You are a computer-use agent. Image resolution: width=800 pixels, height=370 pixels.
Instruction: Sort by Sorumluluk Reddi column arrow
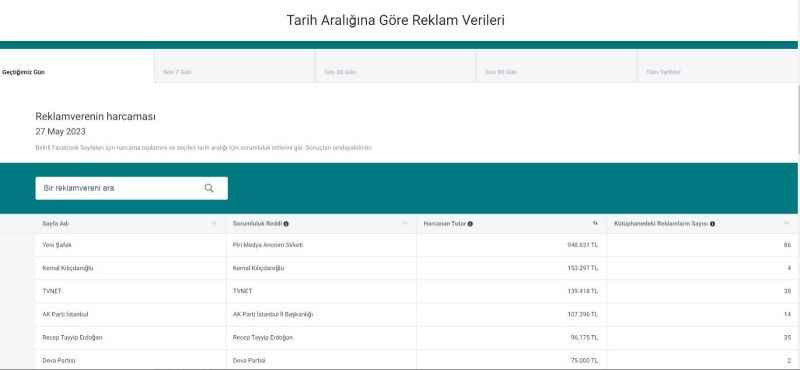[x=405, y=224]
